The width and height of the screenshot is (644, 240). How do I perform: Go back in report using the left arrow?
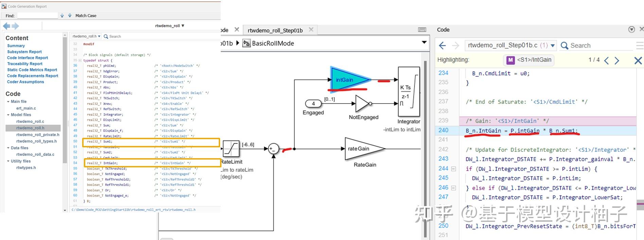pos(6,26)
